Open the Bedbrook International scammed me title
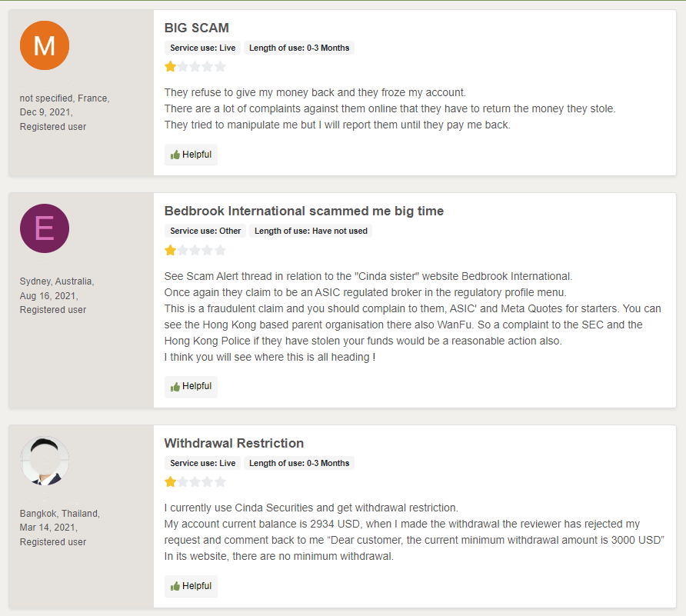The height and width of the screenshot is (616, 686). click(304, 211)
